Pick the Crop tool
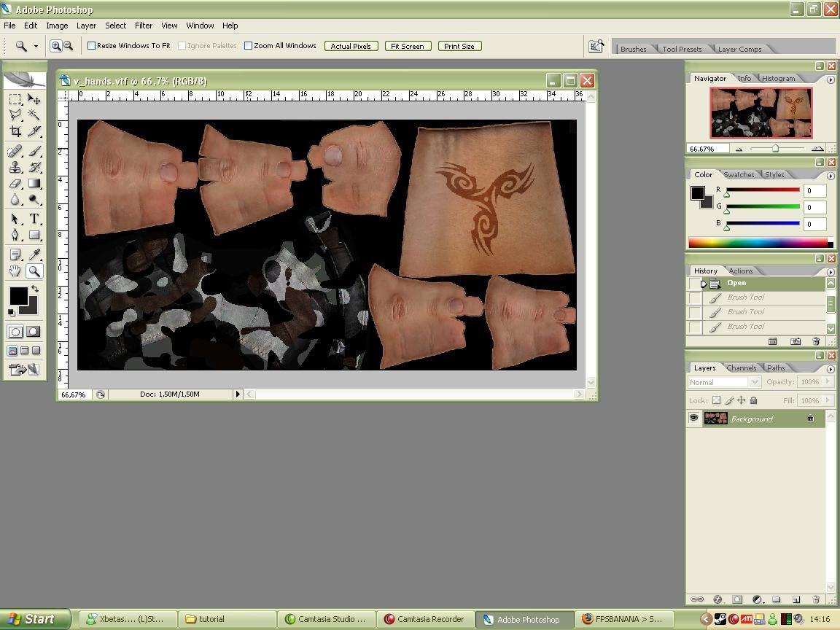 (15, 132)
